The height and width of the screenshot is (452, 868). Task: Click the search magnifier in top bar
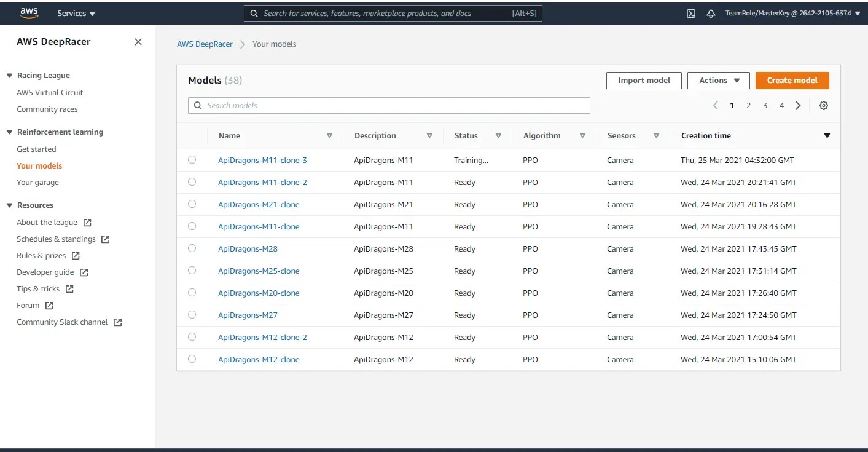pos(254,13)
